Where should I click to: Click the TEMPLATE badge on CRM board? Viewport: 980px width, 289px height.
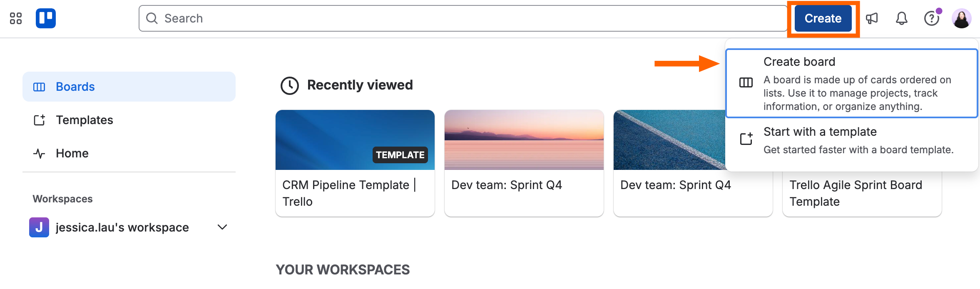(x=400, y=155)
